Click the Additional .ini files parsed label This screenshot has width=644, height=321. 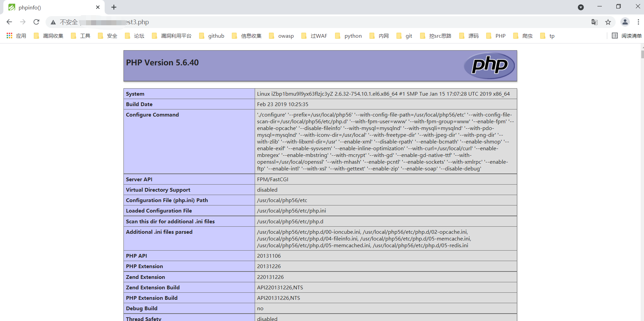tap(159, 232)
